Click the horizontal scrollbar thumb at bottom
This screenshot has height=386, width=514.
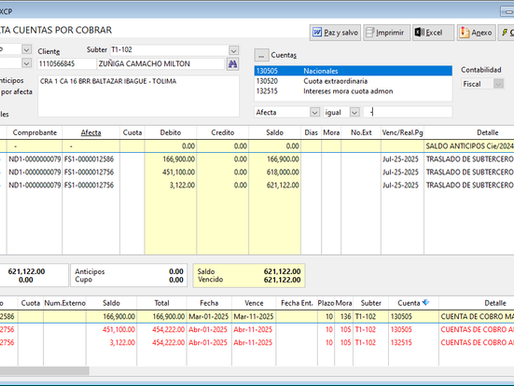coord(44,371)
